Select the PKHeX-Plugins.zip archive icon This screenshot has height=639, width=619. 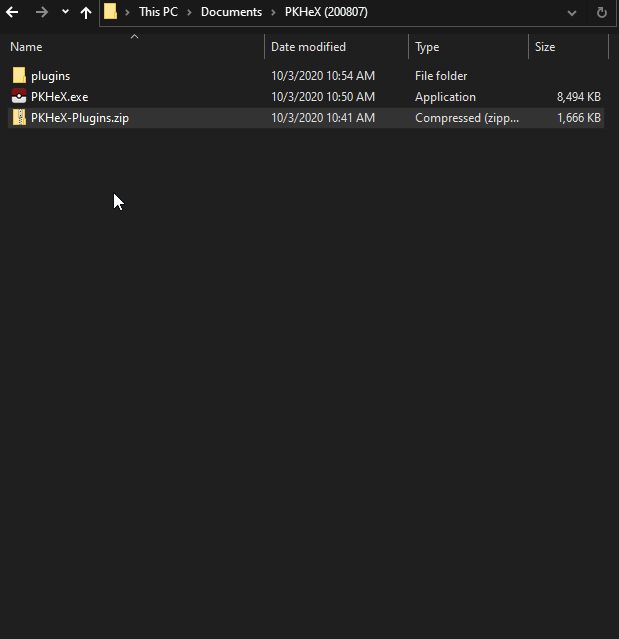point(19,118)
